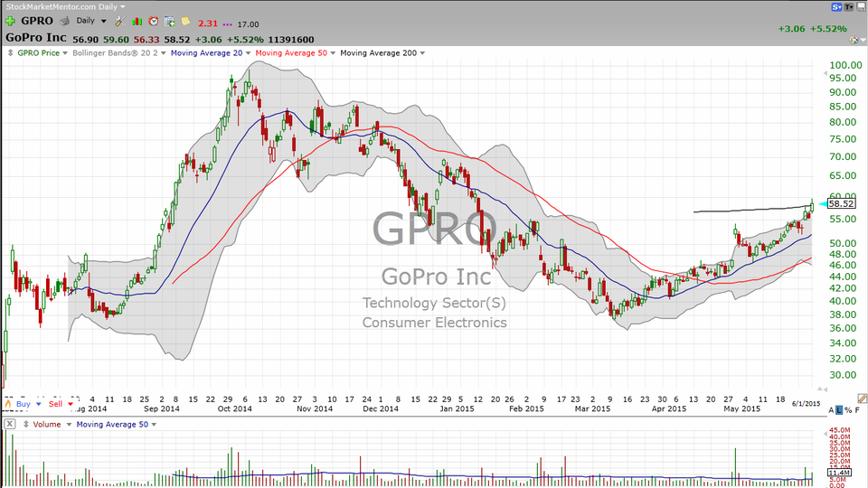Open the alarm clock alert icon
The width and height of the screenshot is (868, 488).
tap(154, 22)
